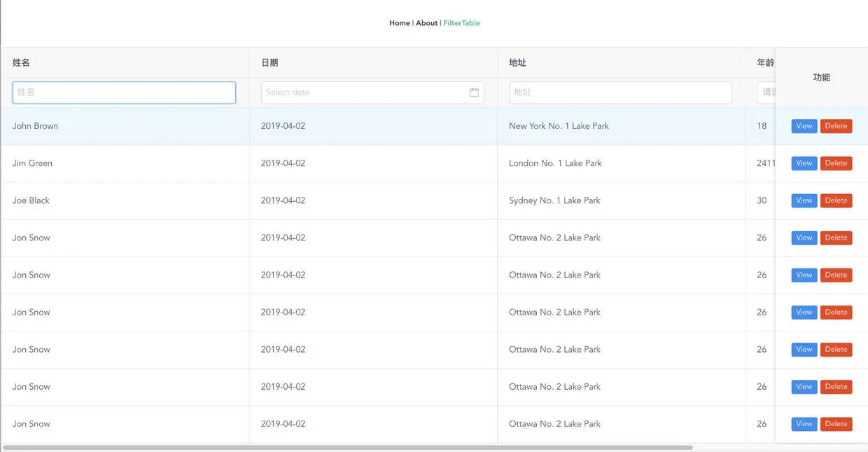Image resolution: width=868 pixels, height=452 pixels.
Task: Click the date in John Brown's row
Action: tap(283, 126)
